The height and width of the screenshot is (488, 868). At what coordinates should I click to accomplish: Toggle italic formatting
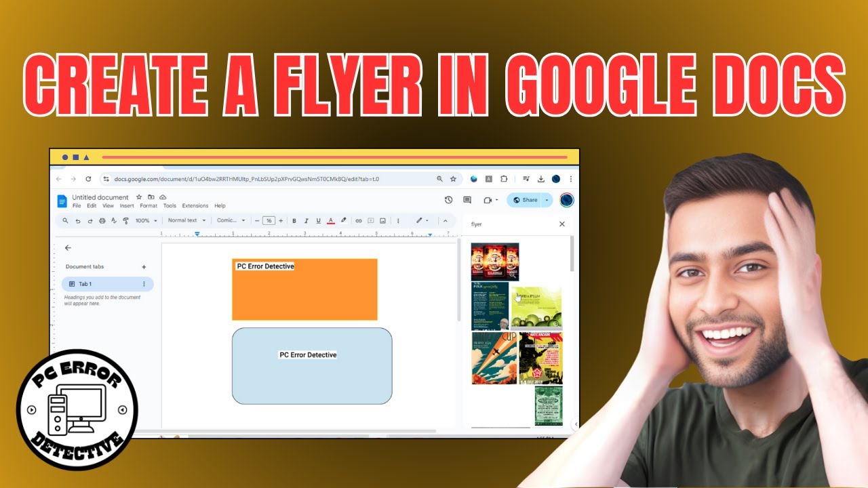(307, 221)
